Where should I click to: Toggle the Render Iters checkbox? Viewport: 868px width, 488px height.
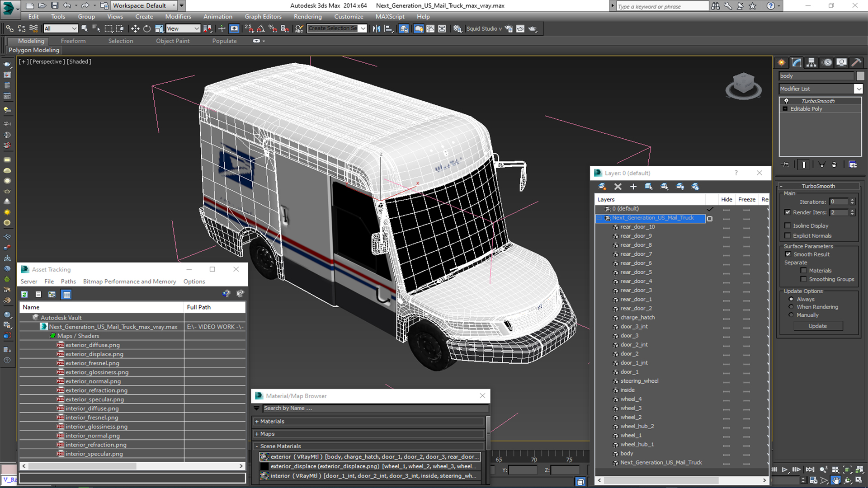tap(788, 212)
